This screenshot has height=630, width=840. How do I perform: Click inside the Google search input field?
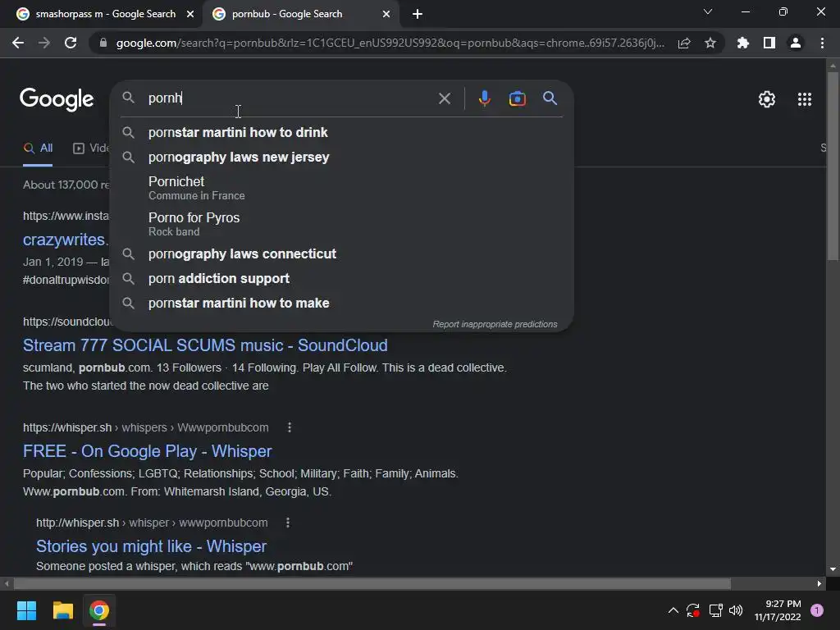pos(290,98)
